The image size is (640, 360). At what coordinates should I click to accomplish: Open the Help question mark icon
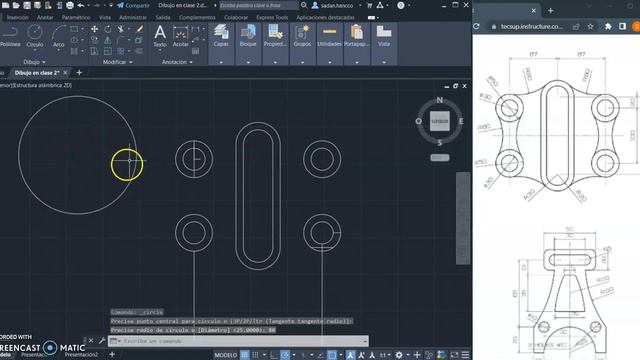(401, 5)
